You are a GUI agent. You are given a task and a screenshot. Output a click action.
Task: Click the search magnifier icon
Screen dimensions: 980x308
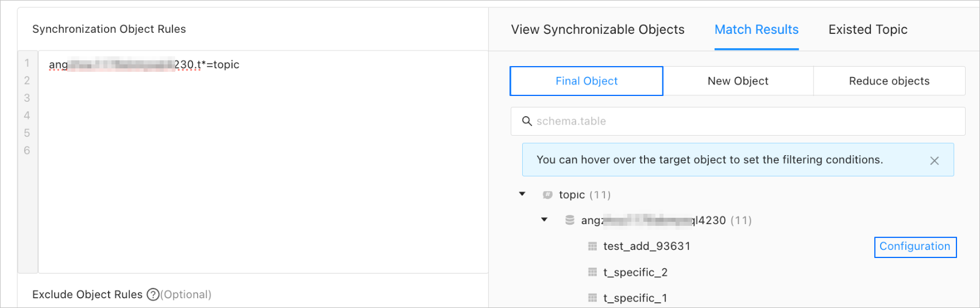pyautogui.click(x=526, y=121)
